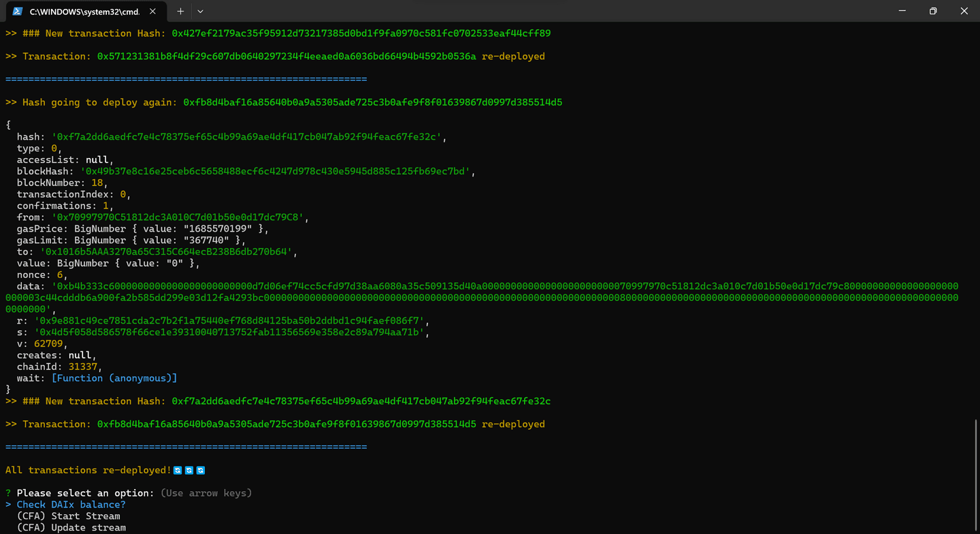Restore down the terminal window
980x534 pixels.
pos(933,11)
